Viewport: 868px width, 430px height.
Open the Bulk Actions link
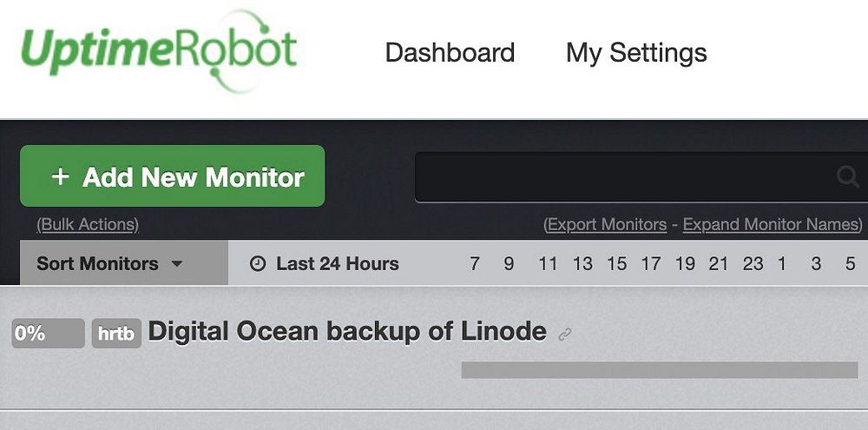88,225
